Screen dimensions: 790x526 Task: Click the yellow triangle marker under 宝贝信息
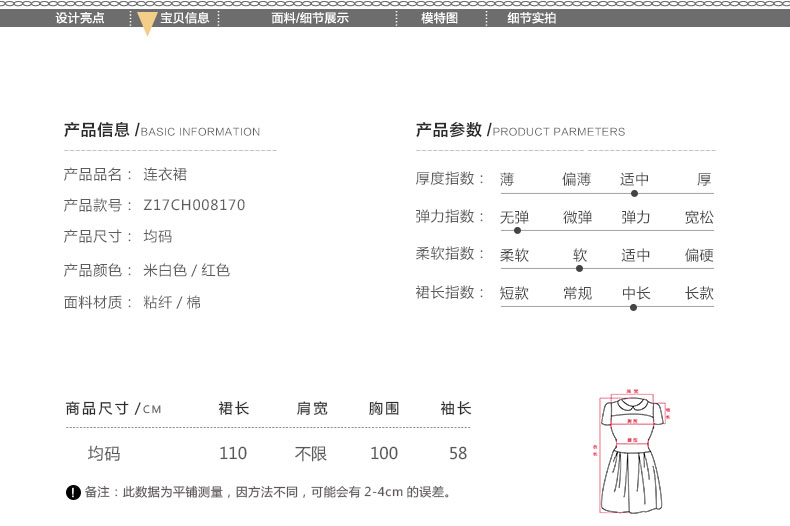click(147, 25)
